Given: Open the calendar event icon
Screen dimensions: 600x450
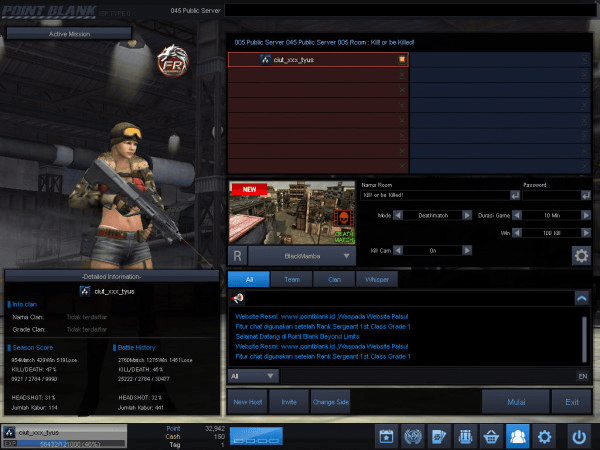Looking at the screenshot, I should 385,436.
